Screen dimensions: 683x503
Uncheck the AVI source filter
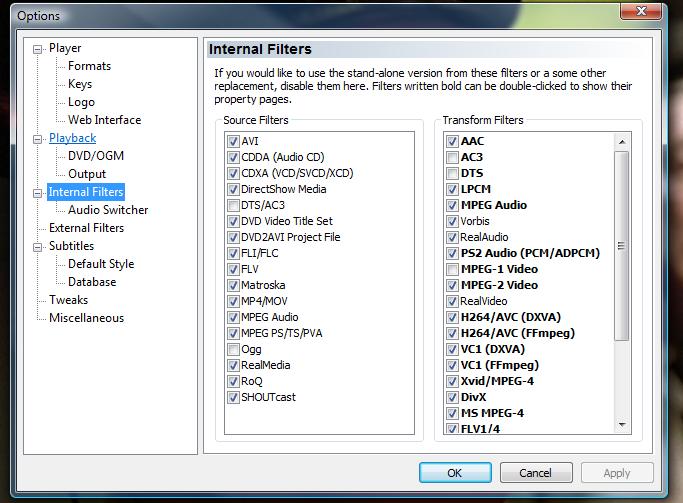pos(233,141)
